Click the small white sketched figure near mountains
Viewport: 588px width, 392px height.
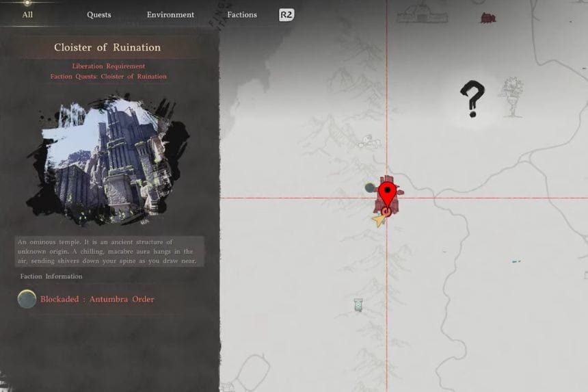[x=368, y=142]
